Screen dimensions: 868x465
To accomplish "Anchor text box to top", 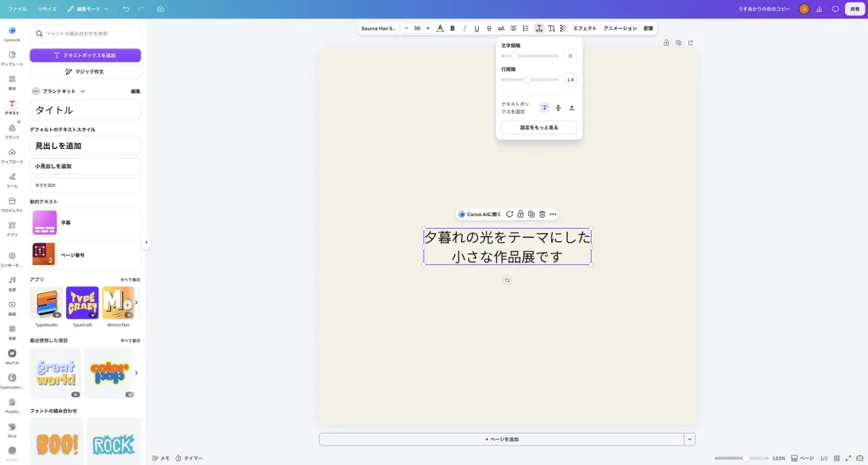I will pos(545,108).
